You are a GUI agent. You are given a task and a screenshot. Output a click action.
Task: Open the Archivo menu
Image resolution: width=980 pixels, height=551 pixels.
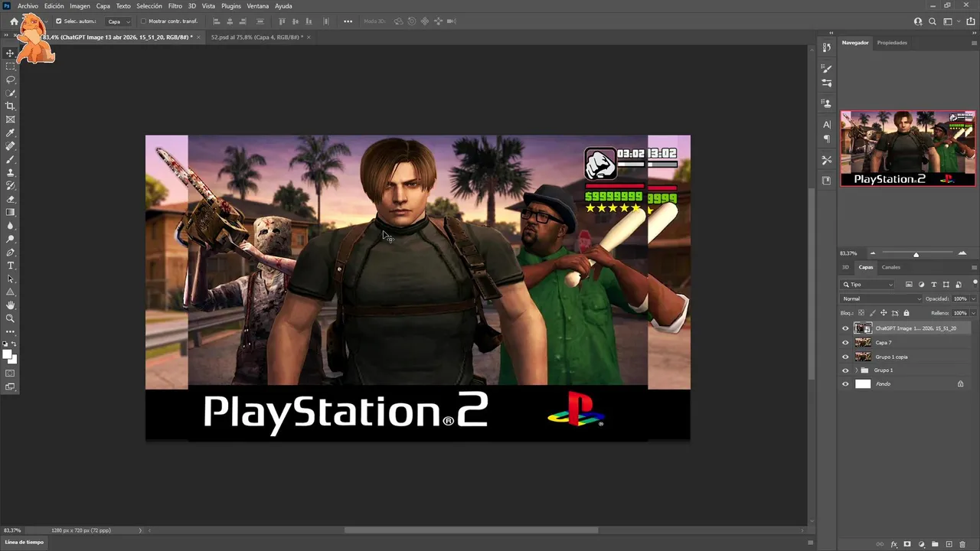[x=28, y=6]
